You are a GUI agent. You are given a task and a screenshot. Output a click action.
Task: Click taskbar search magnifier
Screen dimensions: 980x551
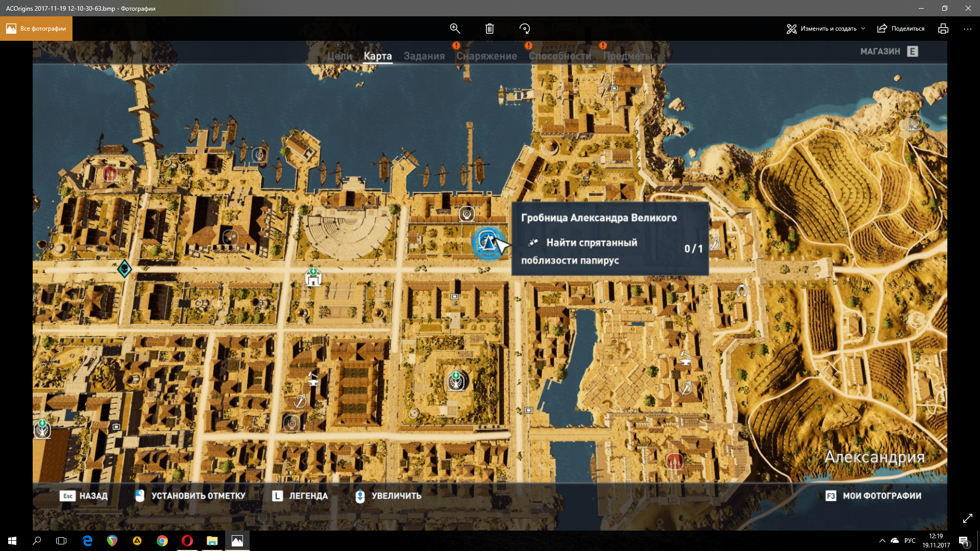click(x=37, y=541)
